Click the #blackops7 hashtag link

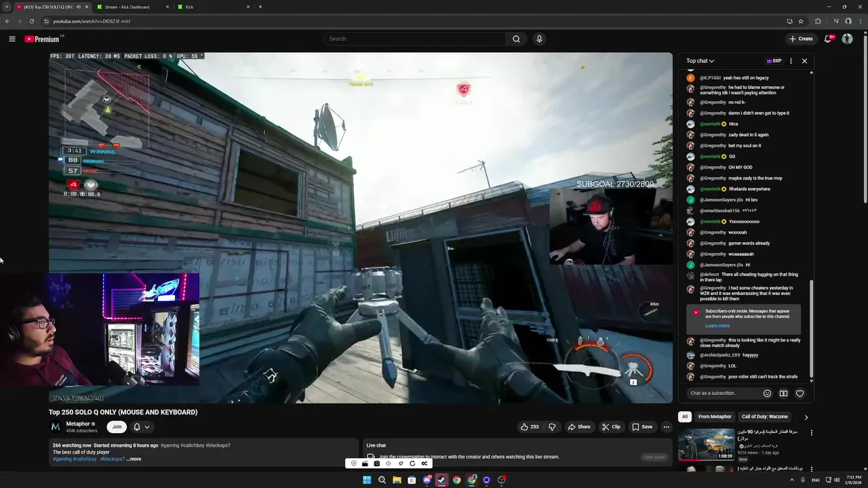(x=113, y=459)
